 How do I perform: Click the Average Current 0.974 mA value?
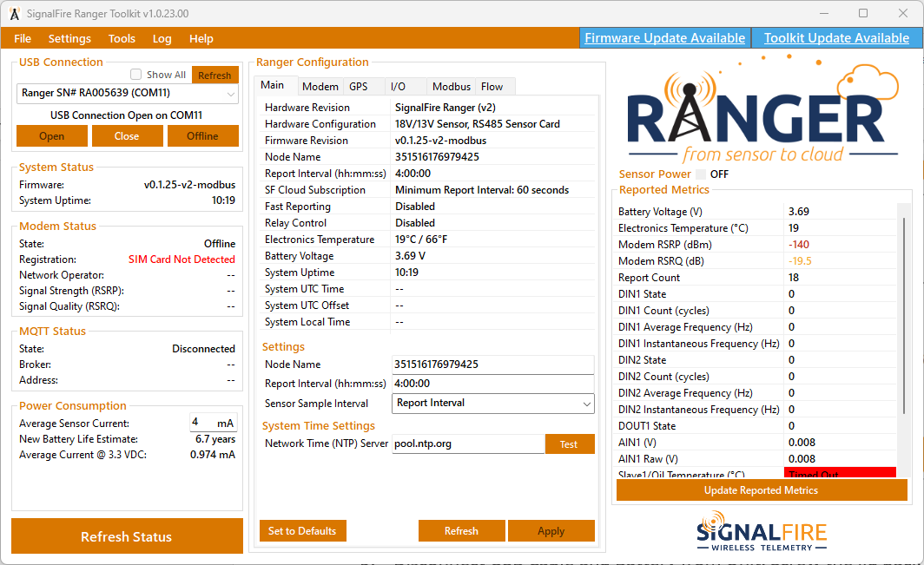pos(212,455)
